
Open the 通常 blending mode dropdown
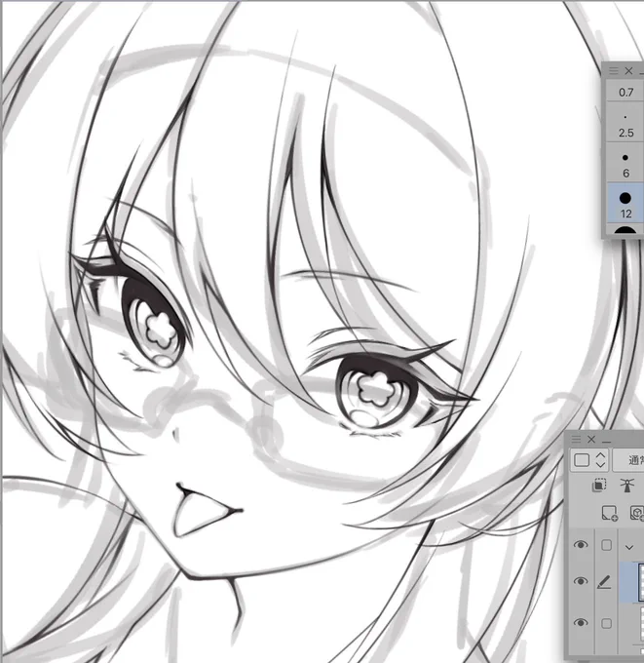click(628, 460)
